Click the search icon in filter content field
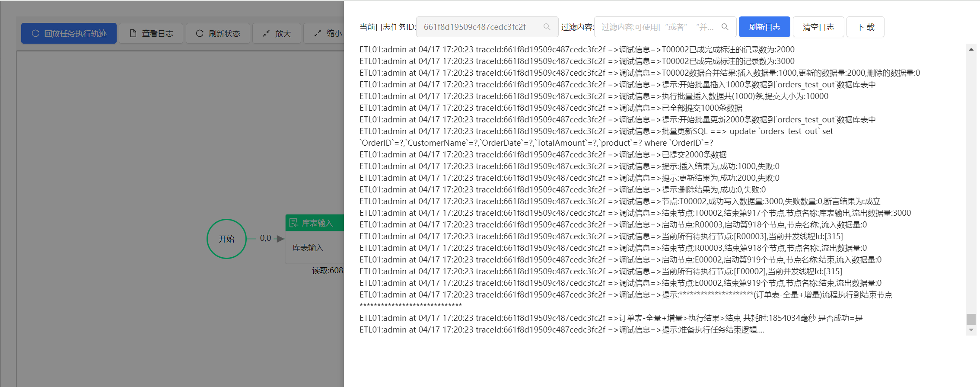Screen dimensions: 980x387 coord(725,27)
